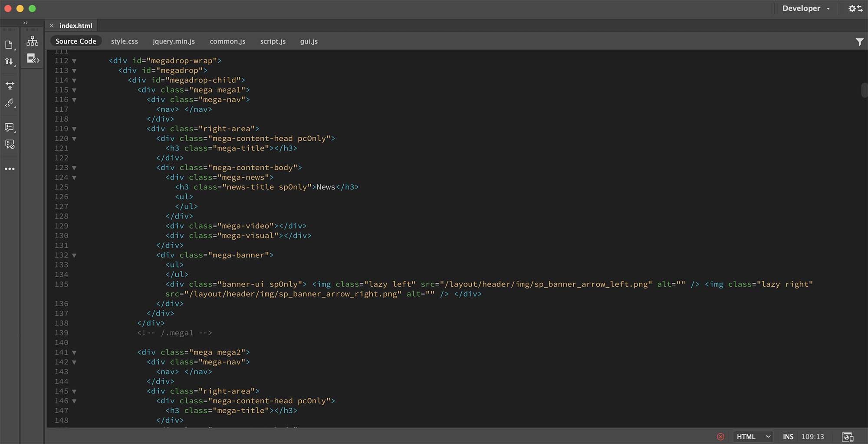This screenshot has width=868, height=444.
Task: Collapse the mega-content-body div at line 123
Action: [74, 168]
